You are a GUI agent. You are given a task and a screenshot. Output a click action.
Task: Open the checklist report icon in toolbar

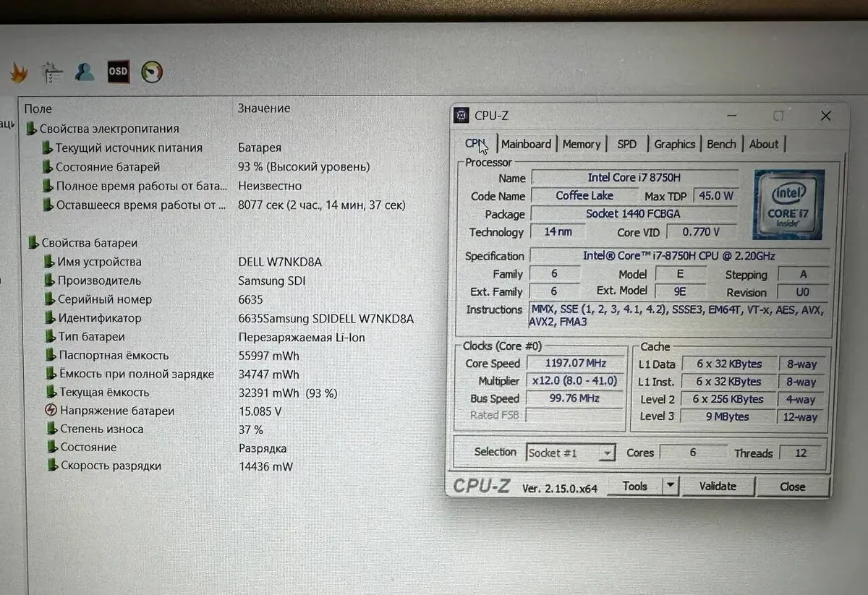click(x=52, y=72)
